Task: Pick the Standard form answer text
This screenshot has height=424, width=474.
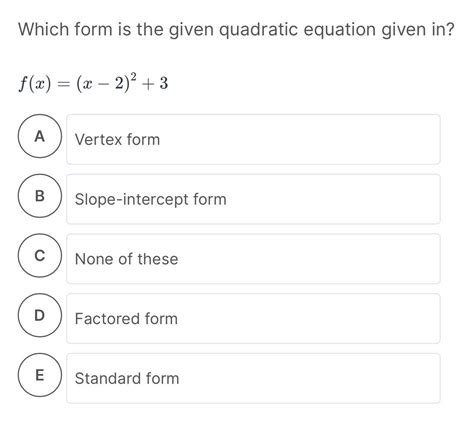Action: click(x=127, y=378)
